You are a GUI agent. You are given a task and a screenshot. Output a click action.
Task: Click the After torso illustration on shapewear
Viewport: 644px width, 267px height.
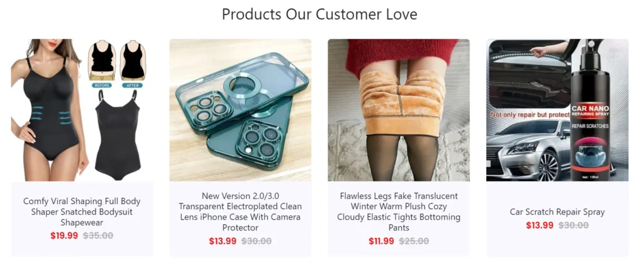pyautogui.click(x=133, y=64)
